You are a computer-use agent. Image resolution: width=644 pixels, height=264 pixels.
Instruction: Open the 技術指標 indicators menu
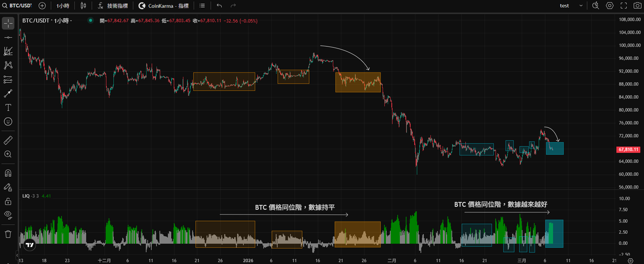(x=113, y=5)
